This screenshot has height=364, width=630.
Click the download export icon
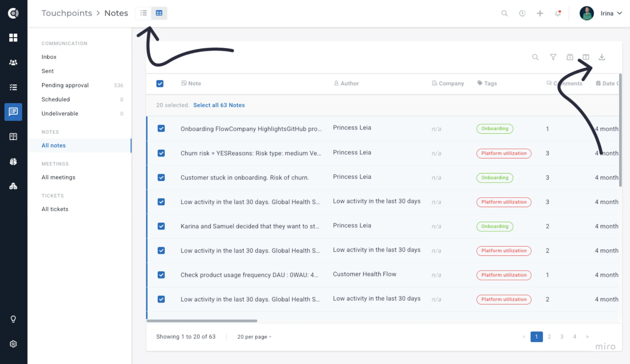[x=602, y=57]
